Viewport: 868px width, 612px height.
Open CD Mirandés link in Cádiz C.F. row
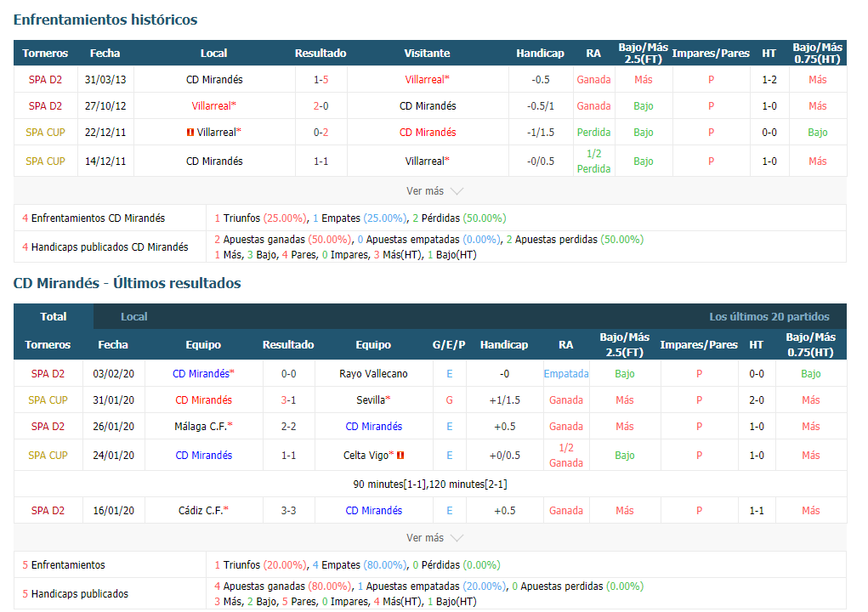point(374,511)
